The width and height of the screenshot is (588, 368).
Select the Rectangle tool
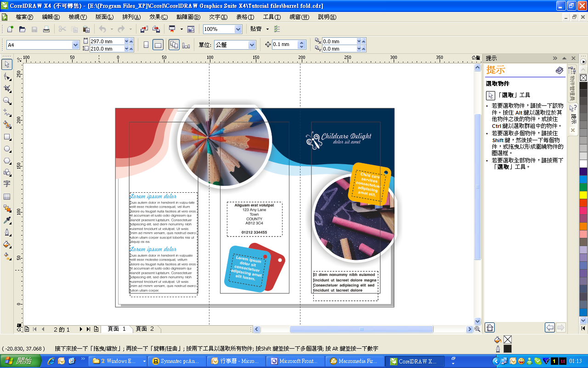(6, 138)
